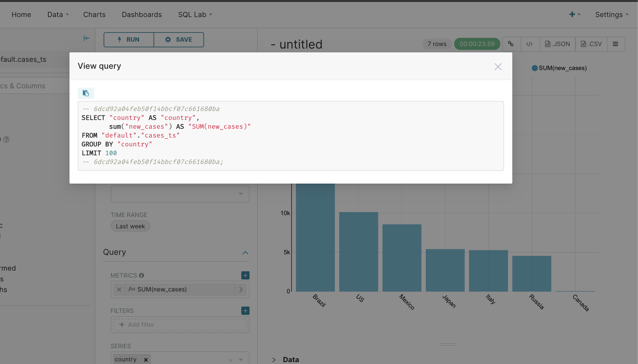Viewport: 638px width, 364px height.
Task: Go to Dashboards tab
Action: [142, 15]
